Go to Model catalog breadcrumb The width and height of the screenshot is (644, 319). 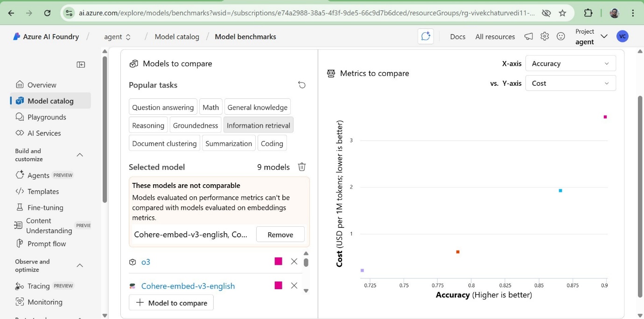[x=177, y=36]
